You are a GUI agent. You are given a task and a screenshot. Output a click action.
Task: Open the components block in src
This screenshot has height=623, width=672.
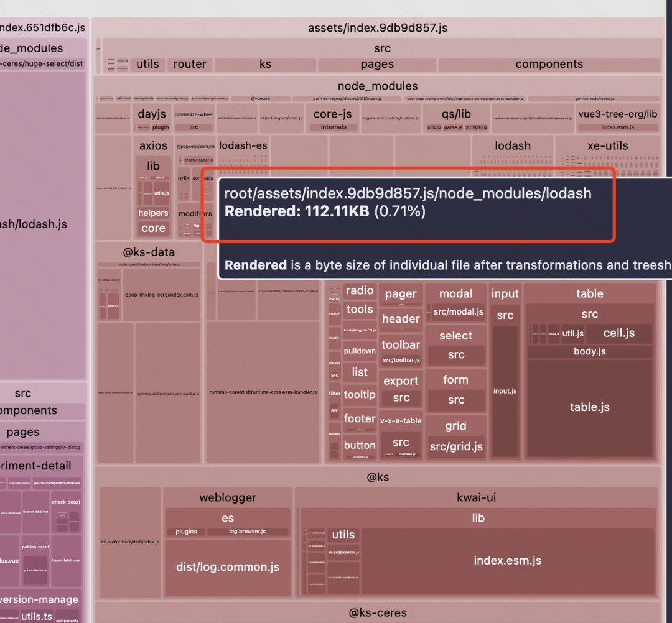pyautogui.click(x=549, y=64)
